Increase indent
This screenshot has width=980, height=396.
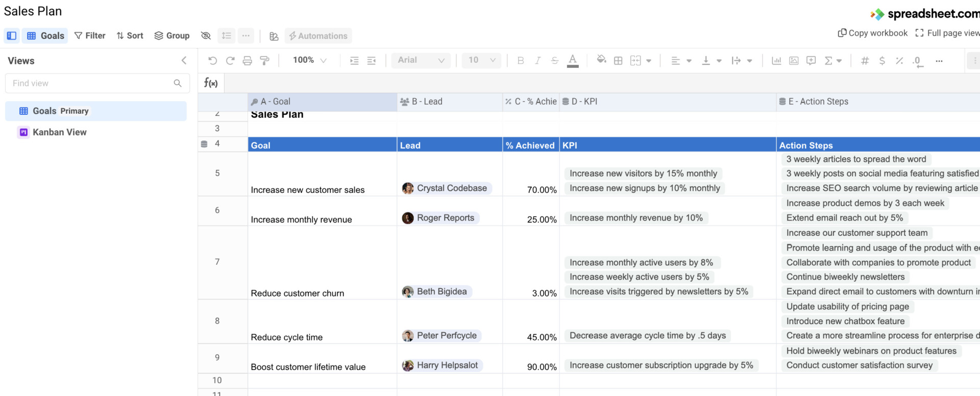coord(354,61)
